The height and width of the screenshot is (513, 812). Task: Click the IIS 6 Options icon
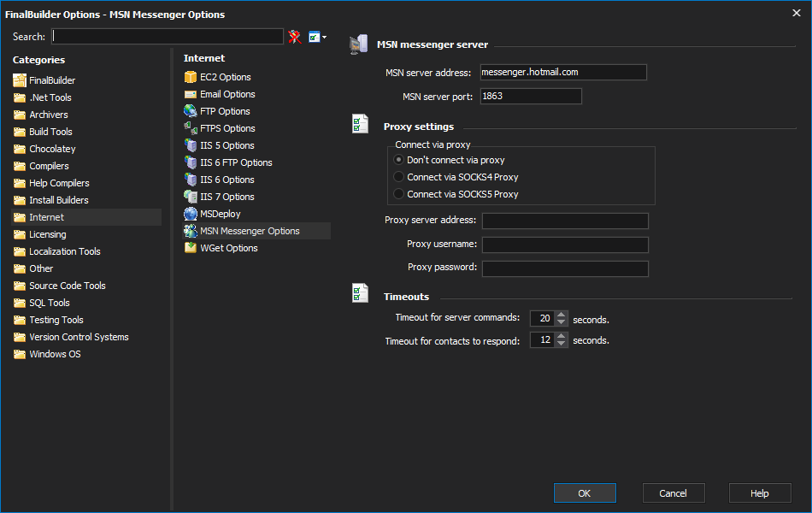tap(191, 180)
